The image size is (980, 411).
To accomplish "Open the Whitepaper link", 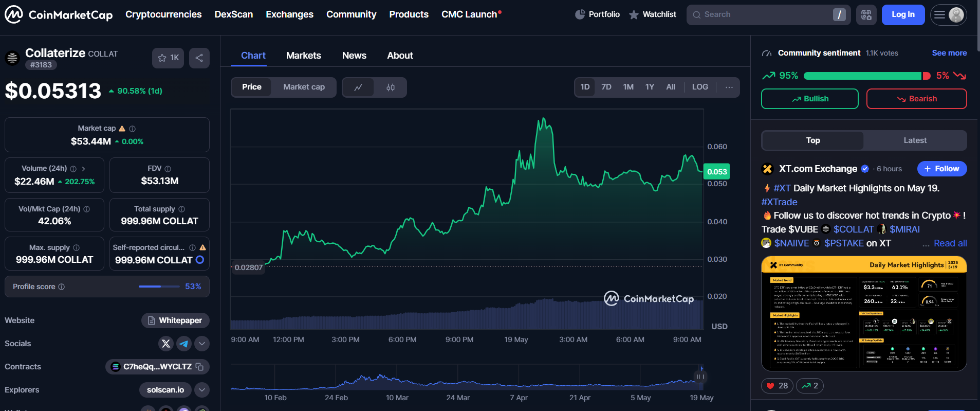I will (x=175, y=320).
